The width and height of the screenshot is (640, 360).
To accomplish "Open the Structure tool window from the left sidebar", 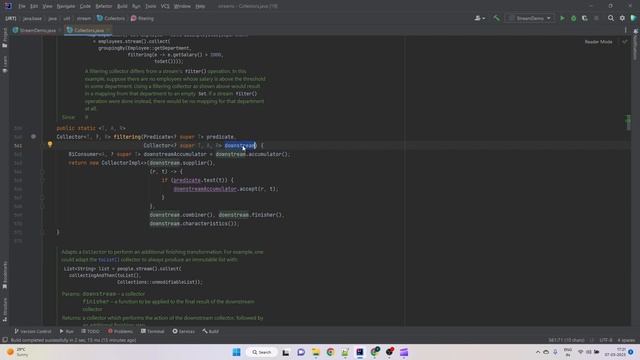I will click(x=4, y=310).
